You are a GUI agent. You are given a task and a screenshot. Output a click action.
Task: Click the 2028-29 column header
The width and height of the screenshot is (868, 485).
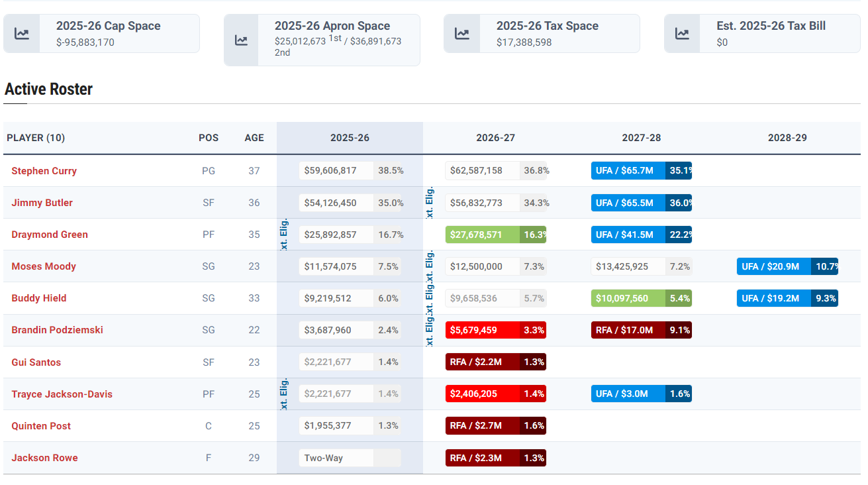pos(787,138)
